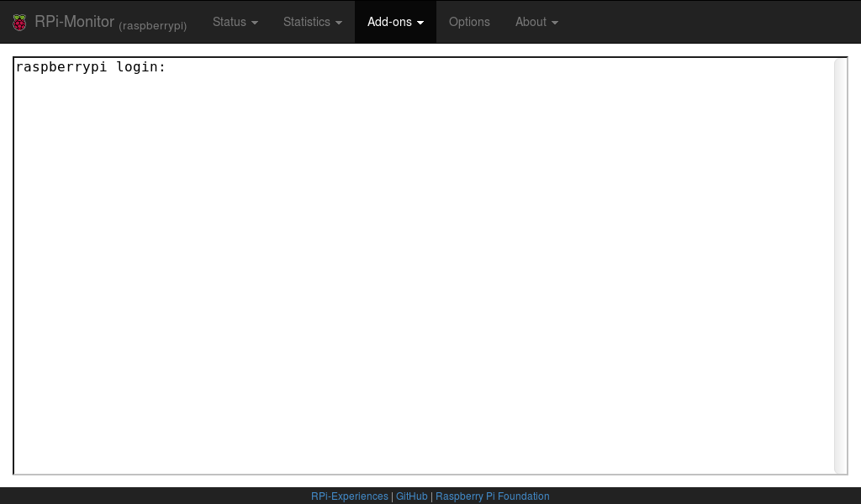Click the RPi-Monitor brand title

point(74,22)
